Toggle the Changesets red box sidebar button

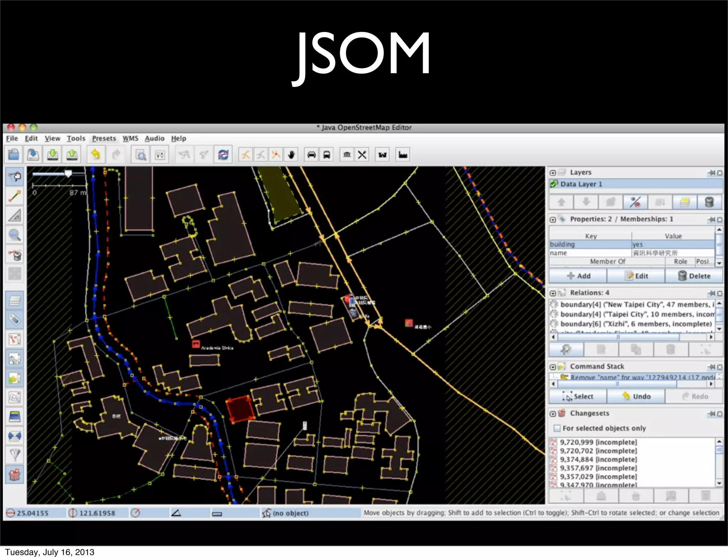coord(15,474)
